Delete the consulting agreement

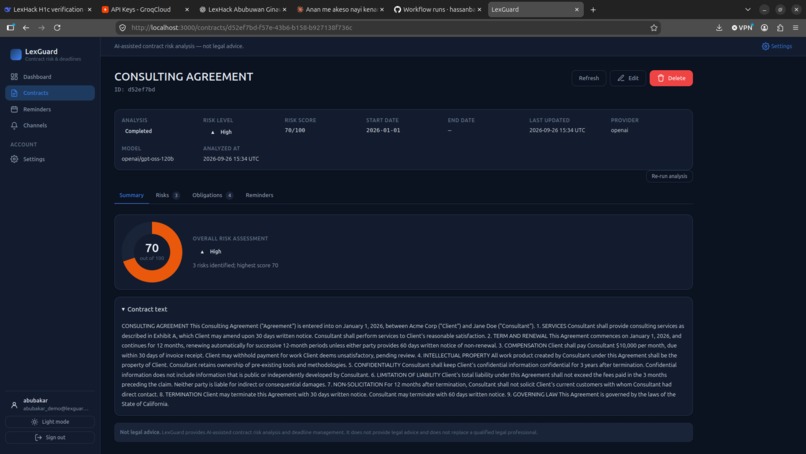(x=671, y=78)
